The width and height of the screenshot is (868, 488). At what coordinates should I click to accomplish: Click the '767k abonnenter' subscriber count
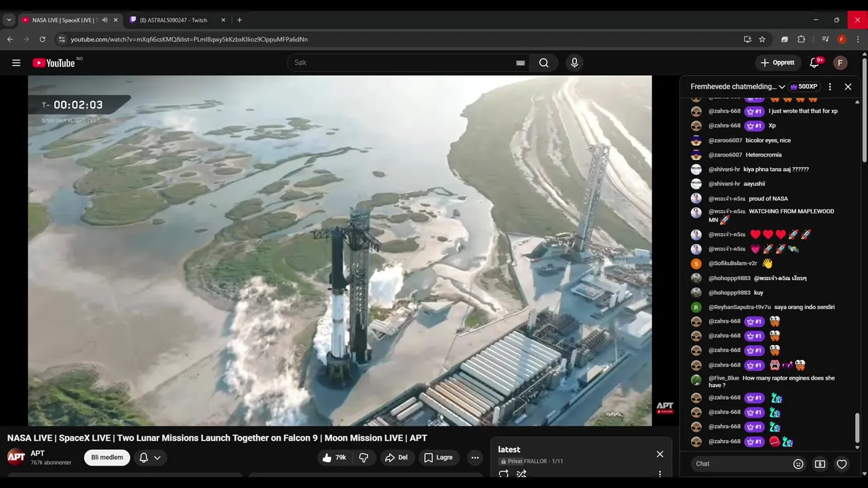point(51,463)
